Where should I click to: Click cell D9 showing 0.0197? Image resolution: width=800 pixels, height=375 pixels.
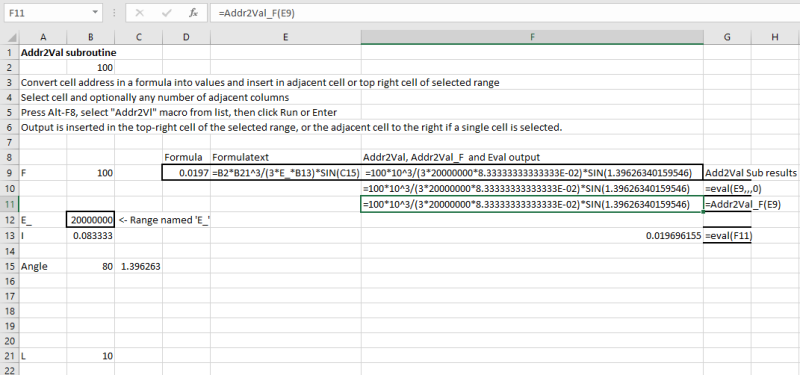[186, 173]
